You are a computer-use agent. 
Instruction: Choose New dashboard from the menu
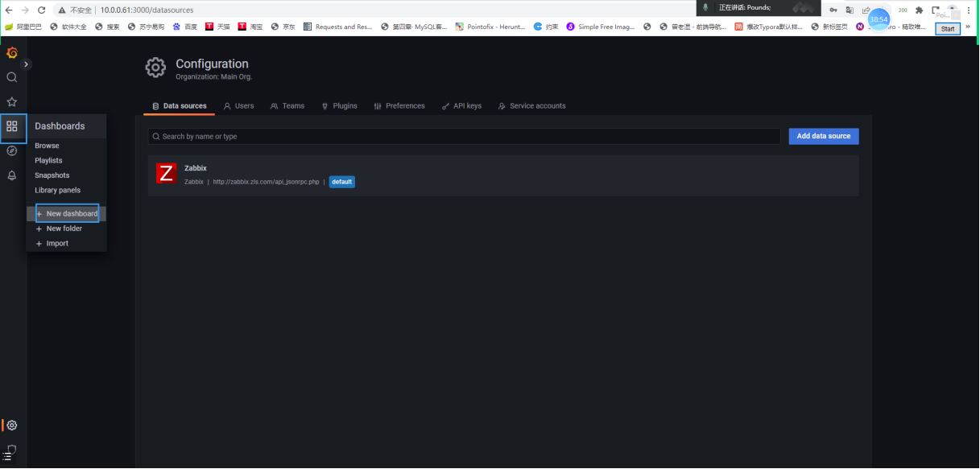point(67,214)
